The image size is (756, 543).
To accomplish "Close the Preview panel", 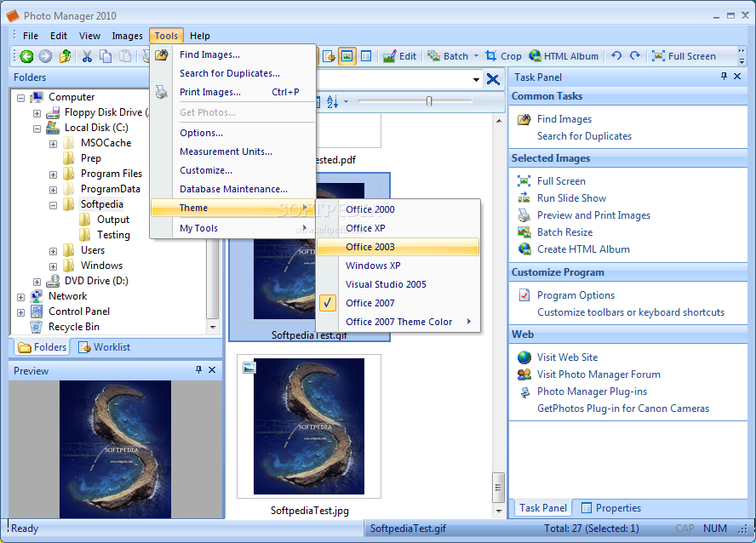I will click(x=212, y=369).
